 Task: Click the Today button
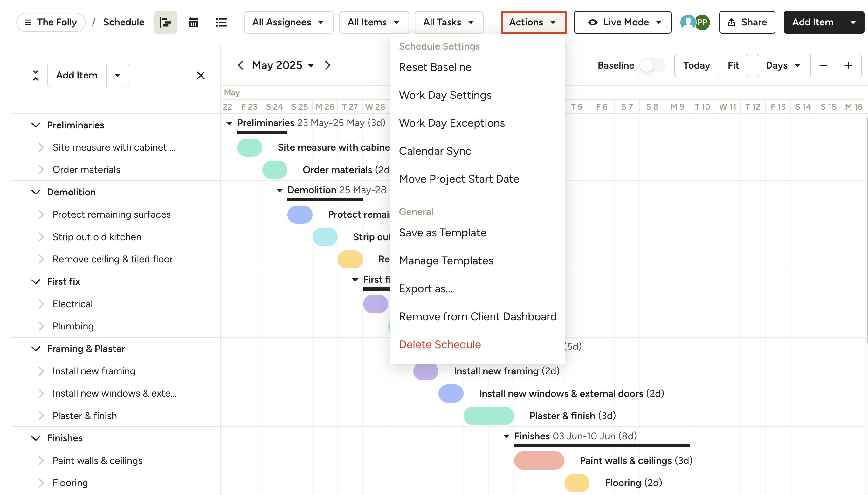[x=696, y=65]
